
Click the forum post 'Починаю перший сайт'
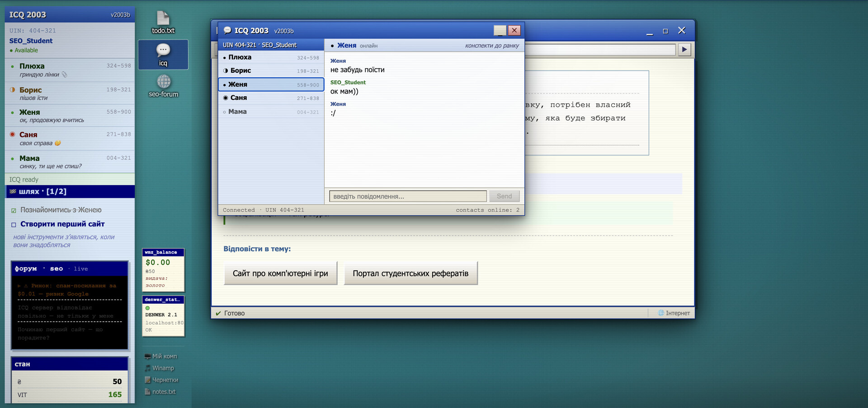tap(70, 333)
